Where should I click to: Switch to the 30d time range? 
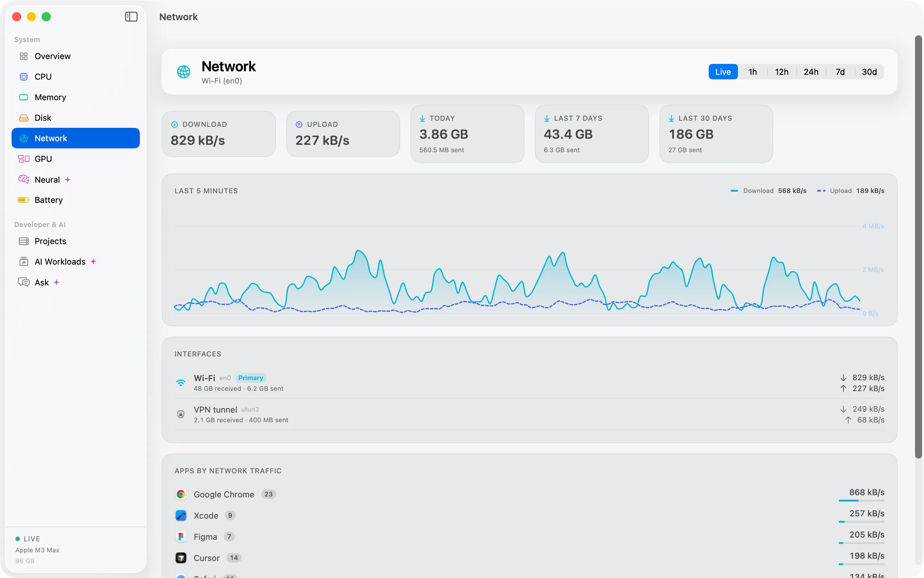pyautogui.click(x=869, y=72)
